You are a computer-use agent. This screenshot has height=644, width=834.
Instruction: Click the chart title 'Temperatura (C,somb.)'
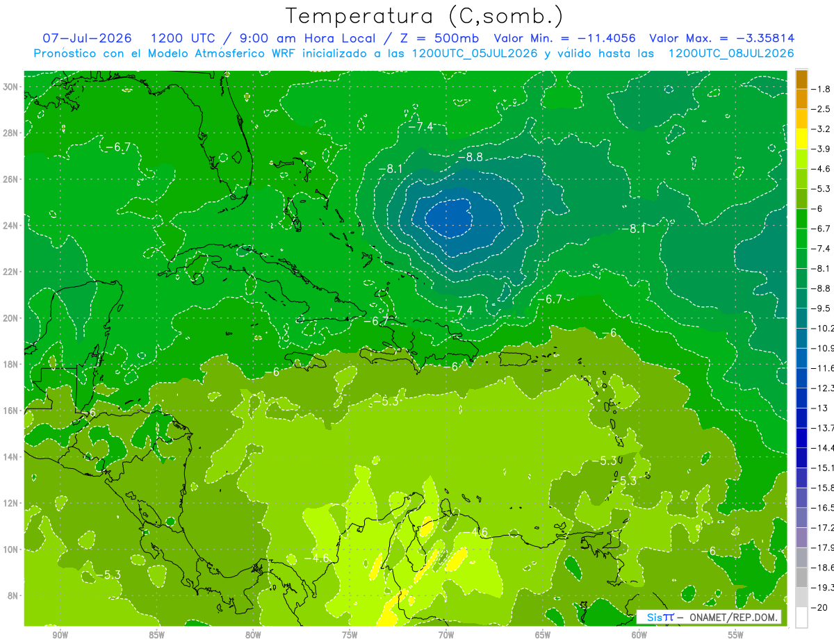click(424, 15)
